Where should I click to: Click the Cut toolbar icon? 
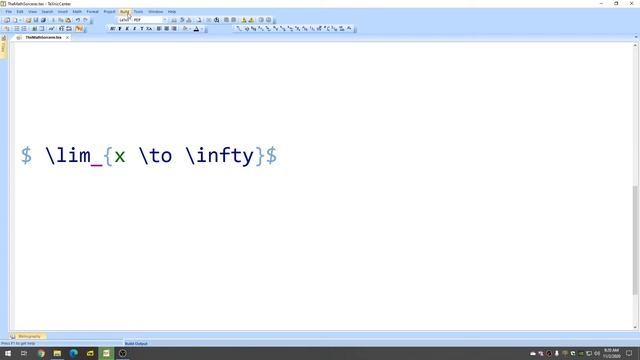click(x=53, y=20)
